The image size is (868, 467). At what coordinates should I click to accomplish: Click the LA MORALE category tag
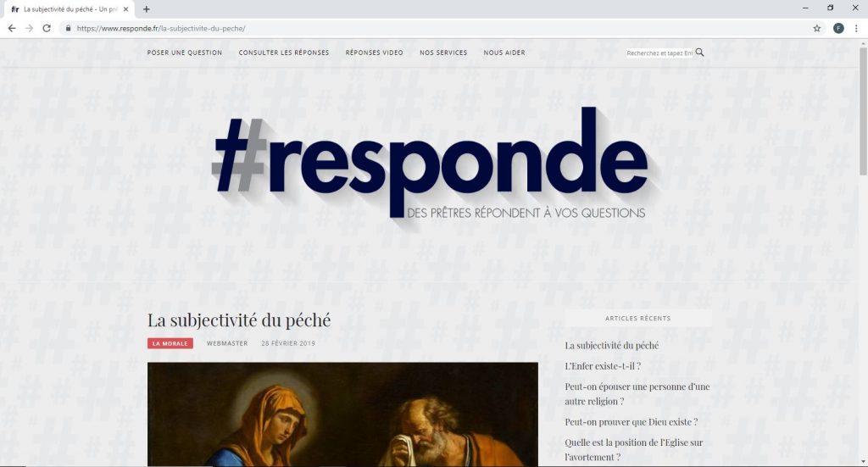point(170,343)
